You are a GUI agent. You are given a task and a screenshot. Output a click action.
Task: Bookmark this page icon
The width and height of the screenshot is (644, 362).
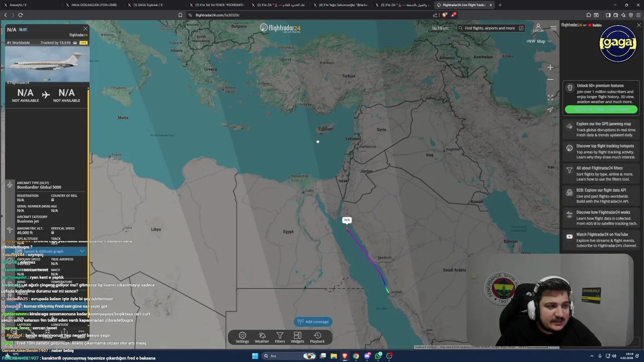[180, 15]
